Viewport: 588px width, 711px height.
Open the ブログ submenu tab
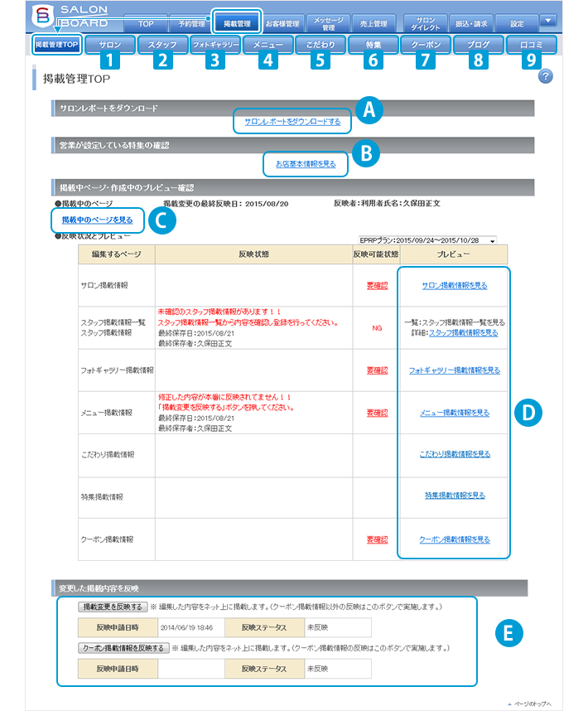pyautogui.click(x=478, y=44)
